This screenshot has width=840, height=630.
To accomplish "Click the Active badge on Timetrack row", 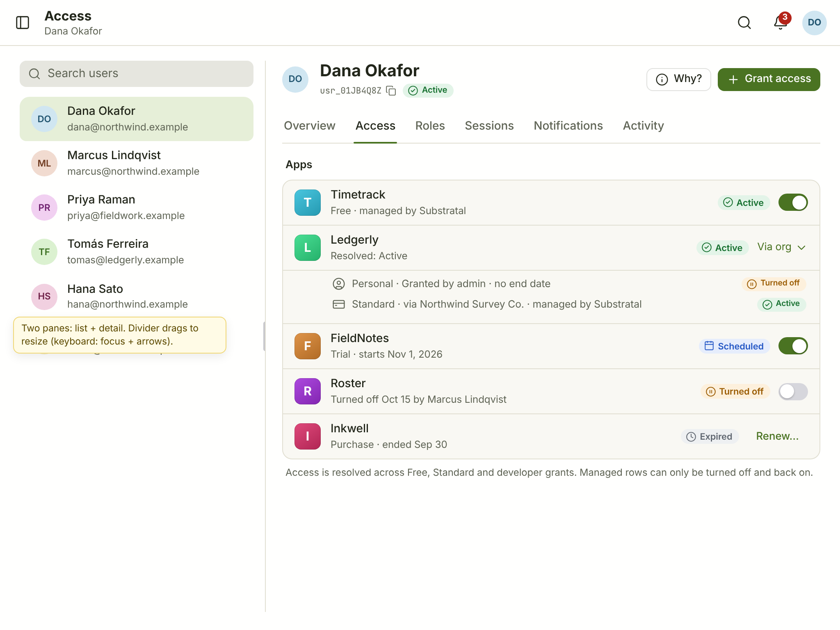I will point(744,203).
